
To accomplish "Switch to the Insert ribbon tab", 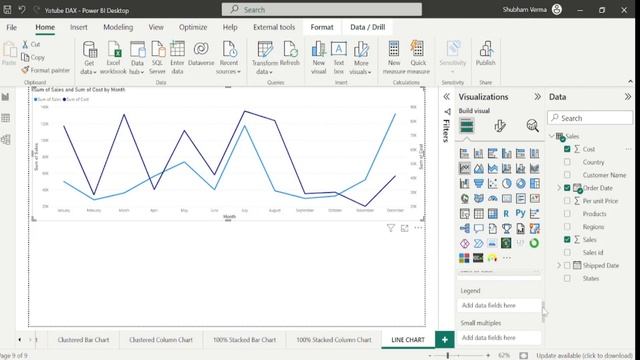I will pos(78,27).
